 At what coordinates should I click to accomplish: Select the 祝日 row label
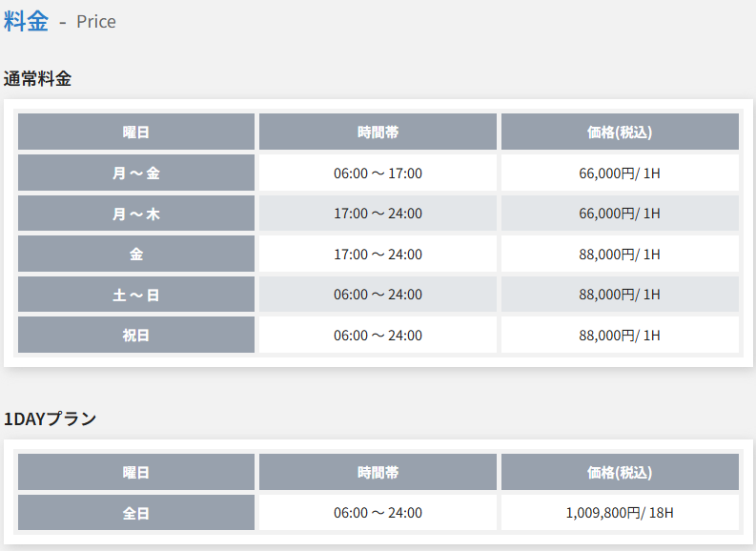[136, 335]
